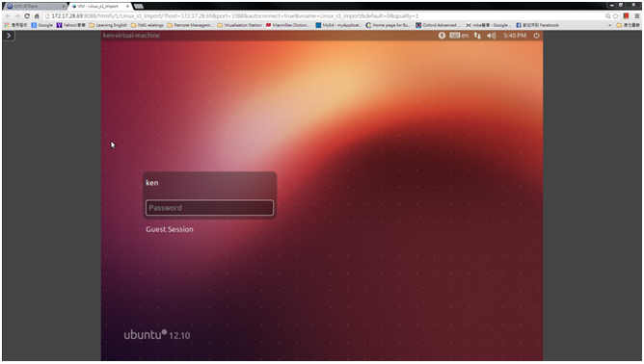This screenshot has height=364, width=644.
Task: Click the 5:40 PM clock indicator
Action: click(x=515, y=36)
